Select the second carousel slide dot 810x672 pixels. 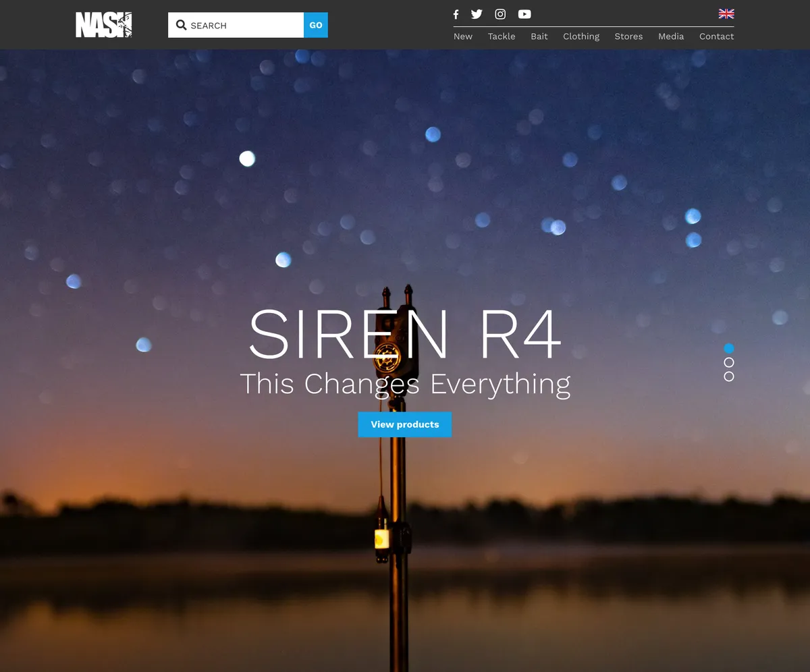729,362
